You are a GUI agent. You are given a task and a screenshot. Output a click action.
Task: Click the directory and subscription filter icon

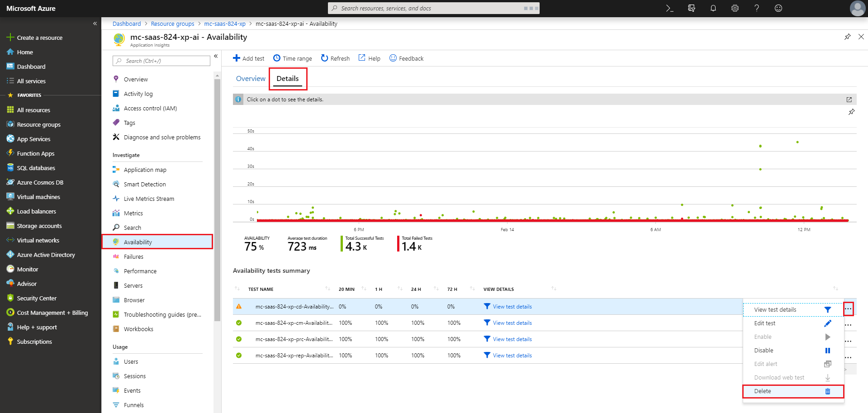click(691, 8)
